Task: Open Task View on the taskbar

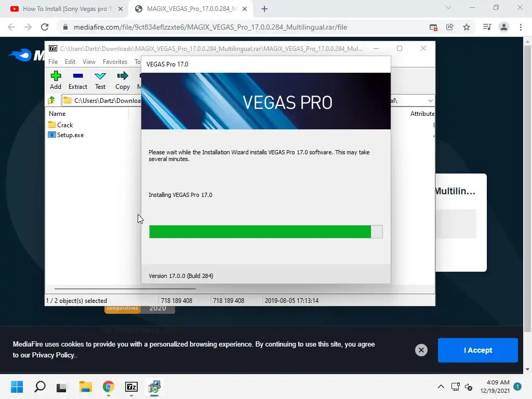Action: [62, 387]
